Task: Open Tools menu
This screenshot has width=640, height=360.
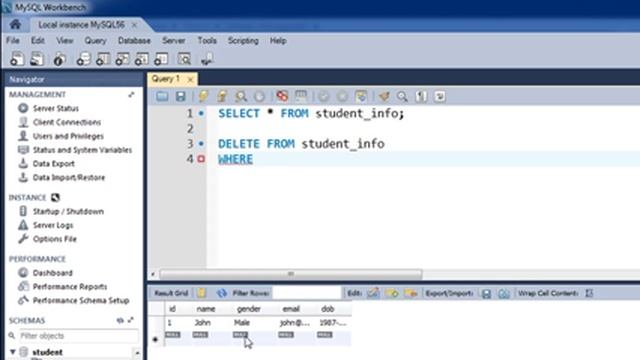Action: pyautogui.click(x=207, y=41)
